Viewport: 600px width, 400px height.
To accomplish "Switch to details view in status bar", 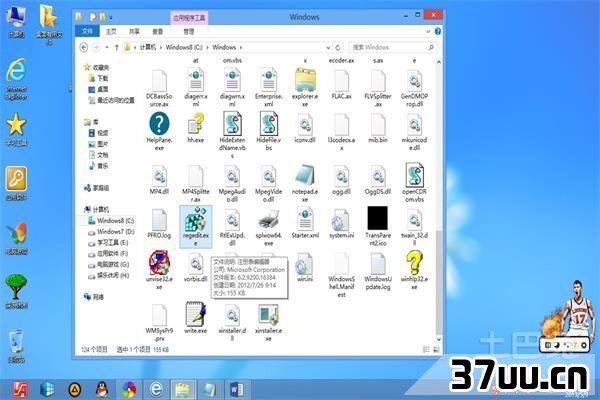I will 426,349.
